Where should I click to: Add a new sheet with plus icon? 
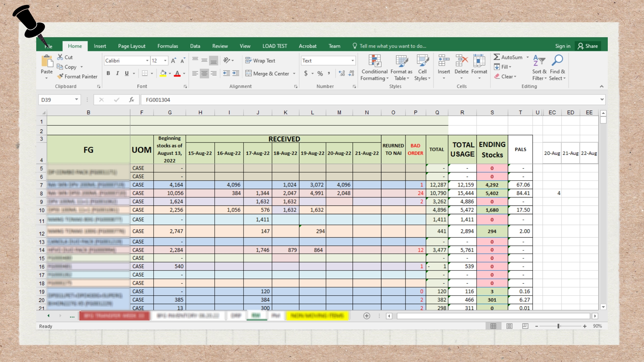(x=367, y=316)
